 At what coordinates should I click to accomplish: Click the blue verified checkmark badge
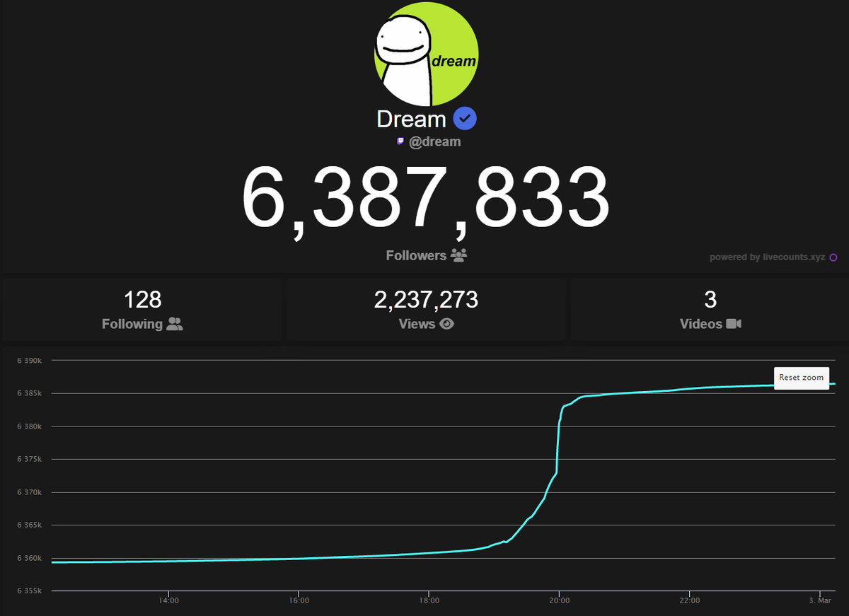[465, 119]
